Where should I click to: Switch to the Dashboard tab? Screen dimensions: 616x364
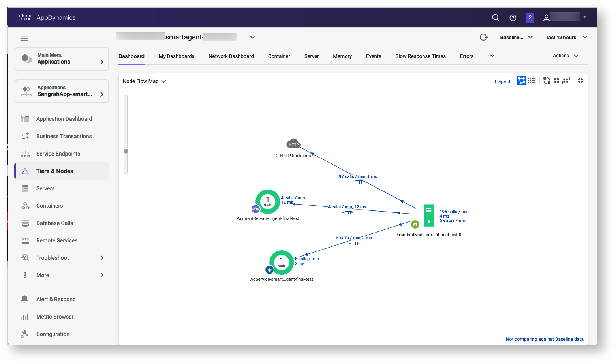[131, 56]
